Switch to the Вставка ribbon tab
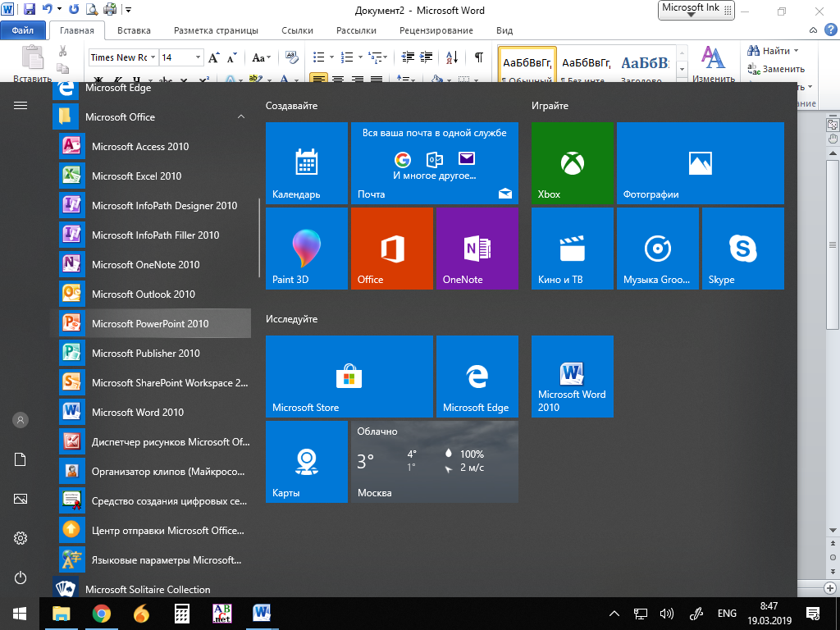 [134, 30]
